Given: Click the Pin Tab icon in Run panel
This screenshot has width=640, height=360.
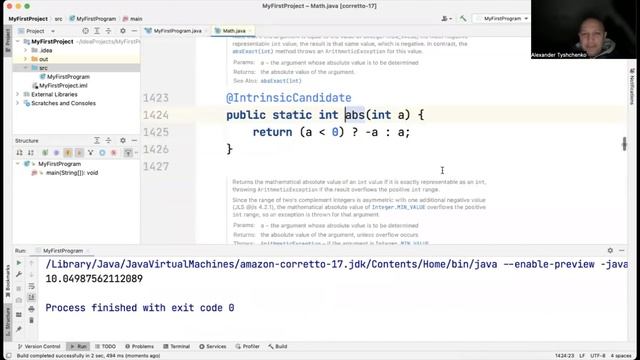Looking at the screenshot, I should (19, 329).
